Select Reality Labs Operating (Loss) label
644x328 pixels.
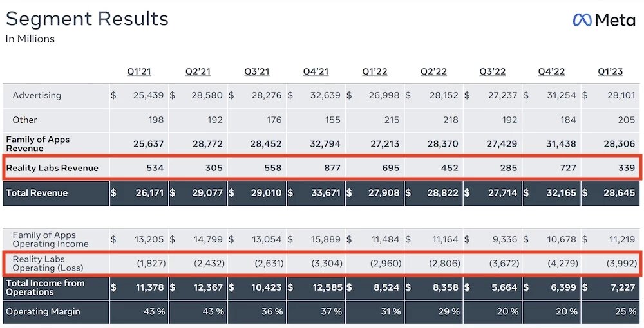click(x=48, y=263)
